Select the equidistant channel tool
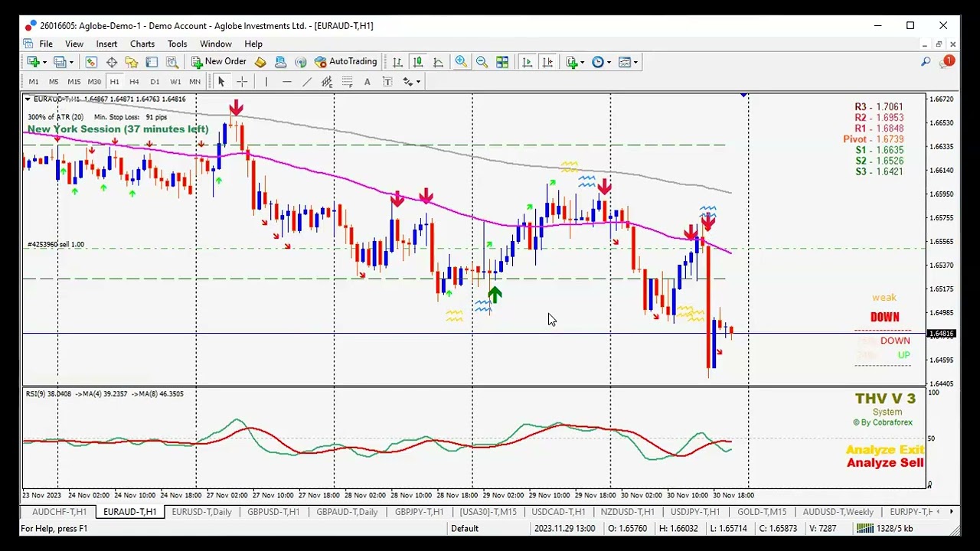Viewport: 980px width, 551px height. point(327,82)
